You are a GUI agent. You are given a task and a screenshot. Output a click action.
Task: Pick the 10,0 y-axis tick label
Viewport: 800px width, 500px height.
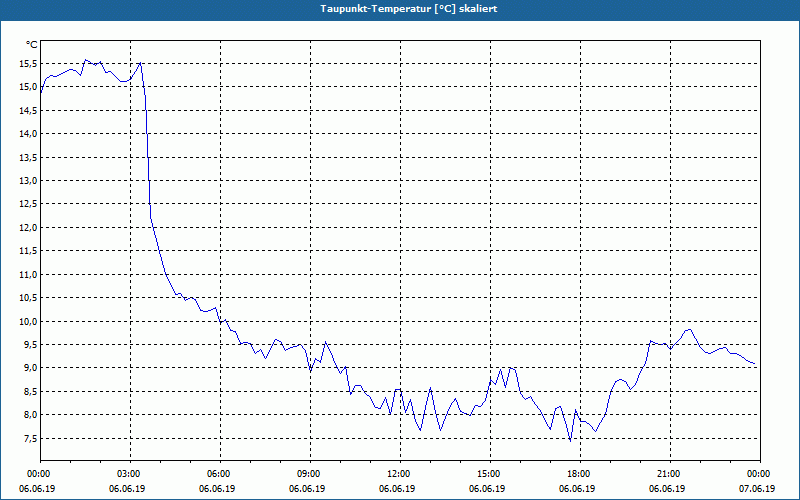28,321
